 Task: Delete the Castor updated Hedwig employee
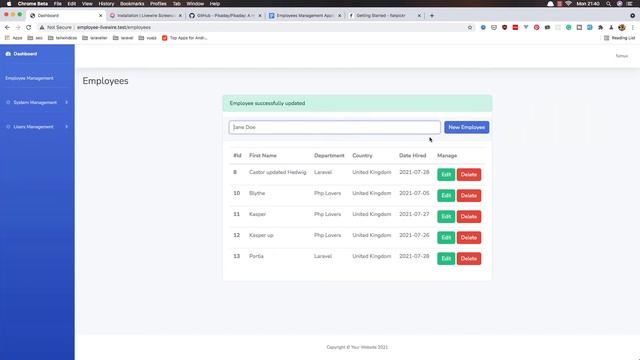click(469, 175)
